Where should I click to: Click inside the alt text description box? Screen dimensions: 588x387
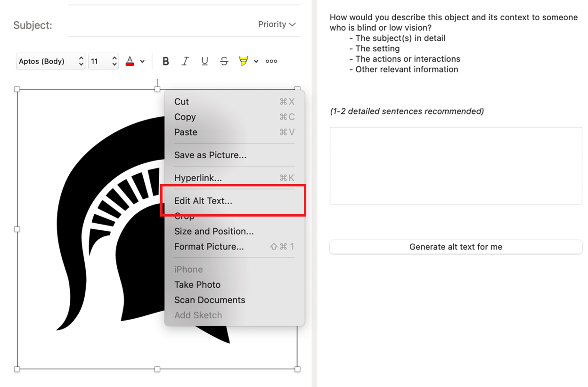coord(456,166)
